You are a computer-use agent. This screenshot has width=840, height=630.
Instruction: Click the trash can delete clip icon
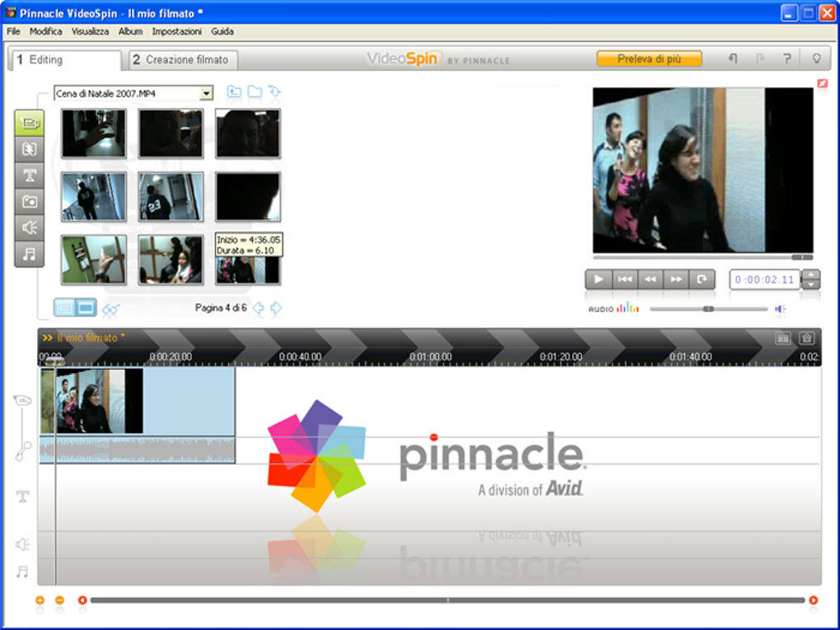click(807, 338)
